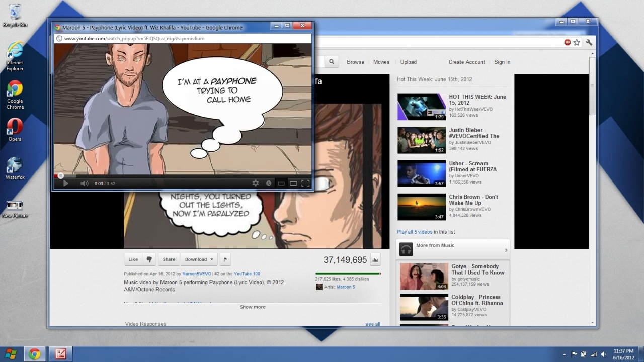Like the video with the Like button
644x362 pixels.
tap(133, 259)
